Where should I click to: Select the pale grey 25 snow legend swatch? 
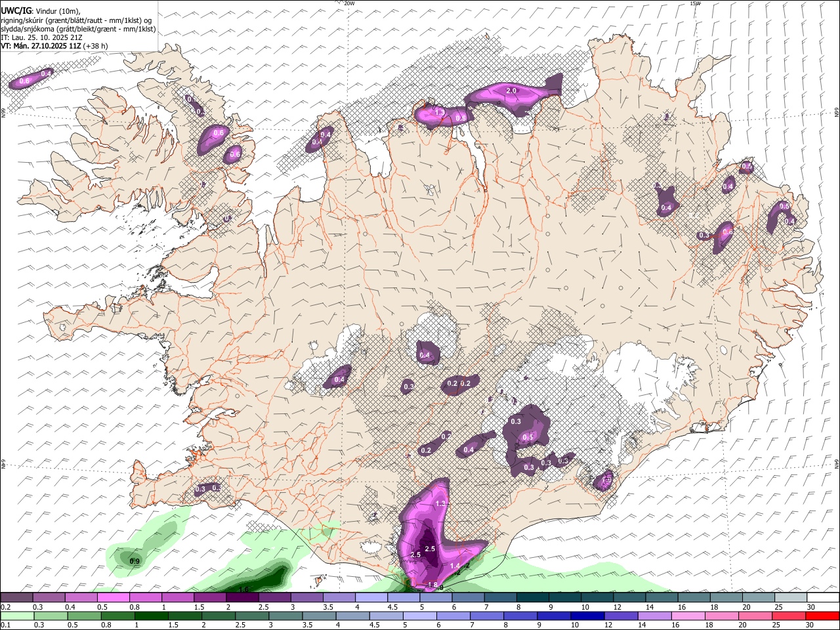790,597
